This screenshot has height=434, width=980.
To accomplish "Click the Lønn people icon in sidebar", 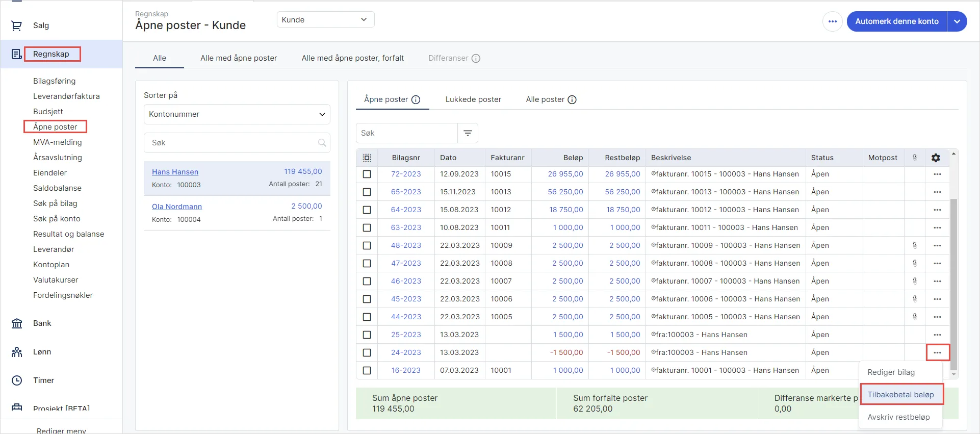I will pyautogui.click(x=17, y=352).
